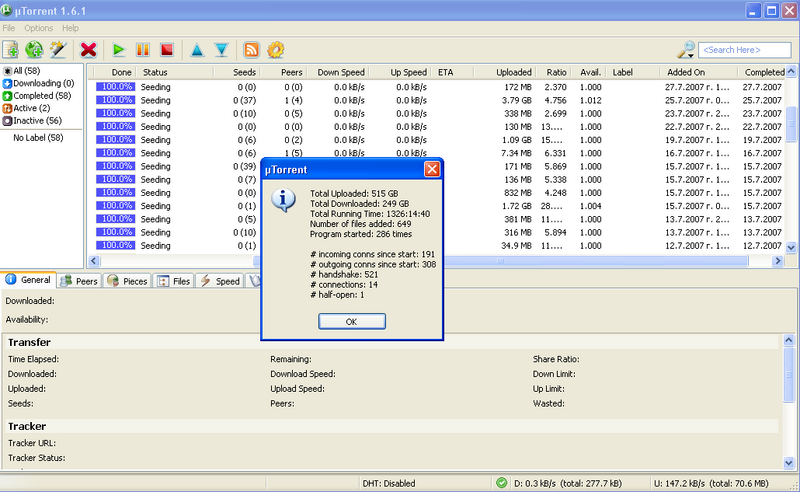This screenshot has height=492, width=800.
Task: Sort by the Seeds column header
Action: tap(237, 72)
